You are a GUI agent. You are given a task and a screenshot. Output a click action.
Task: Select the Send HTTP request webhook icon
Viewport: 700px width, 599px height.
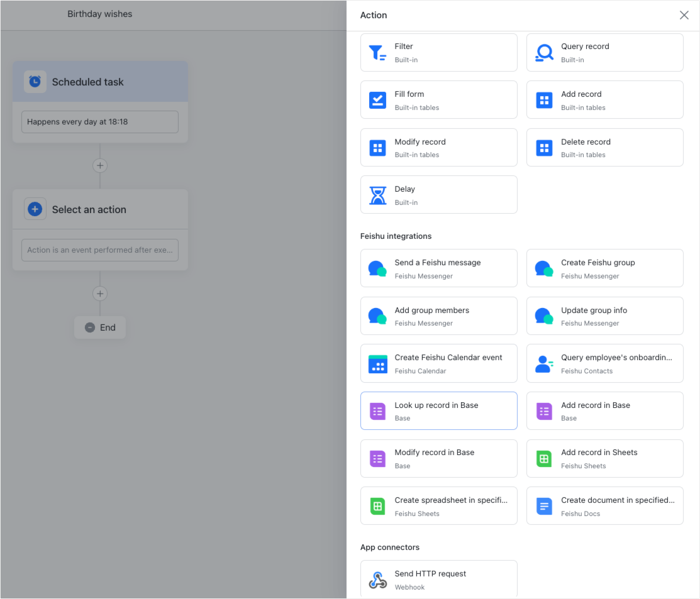(377, 579)
